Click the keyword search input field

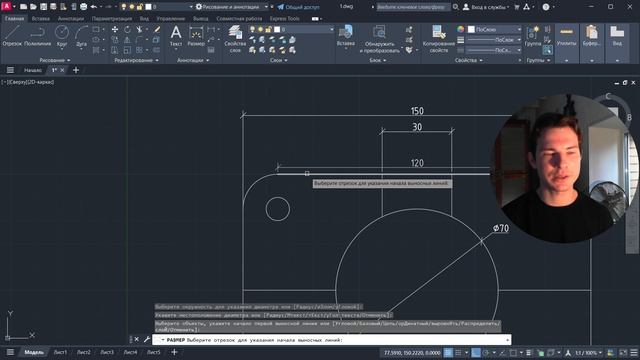413,7
